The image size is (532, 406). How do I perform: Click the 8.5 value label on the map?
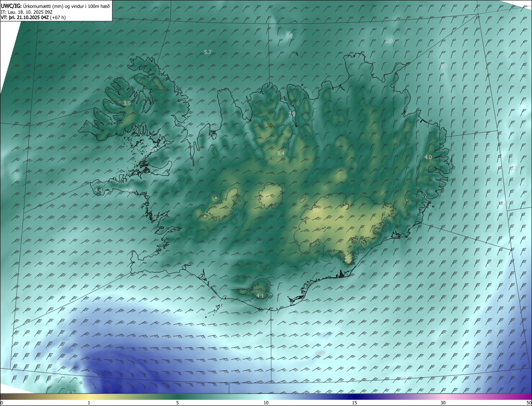click(x=444, y=66)
